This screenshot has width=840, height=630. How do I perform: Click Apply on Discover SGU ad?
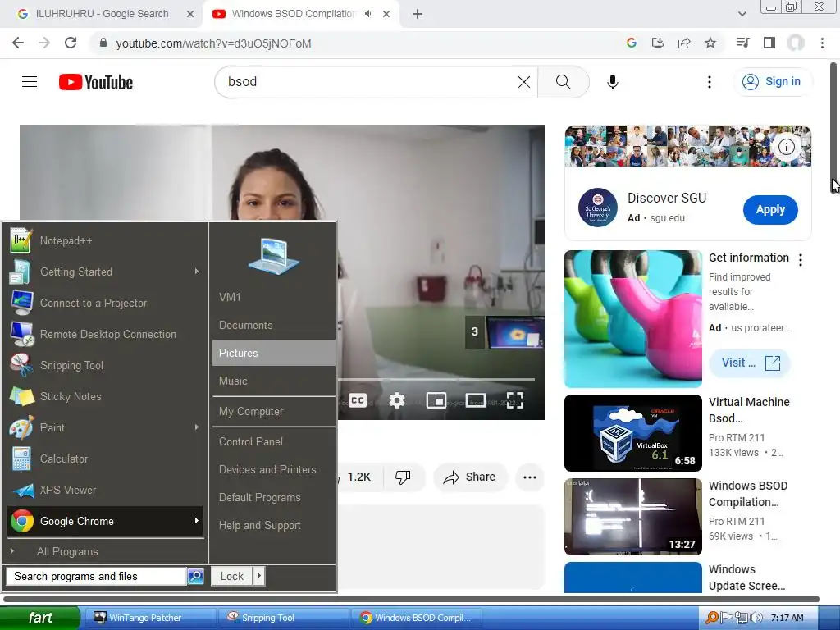click(x=770, y=209)
